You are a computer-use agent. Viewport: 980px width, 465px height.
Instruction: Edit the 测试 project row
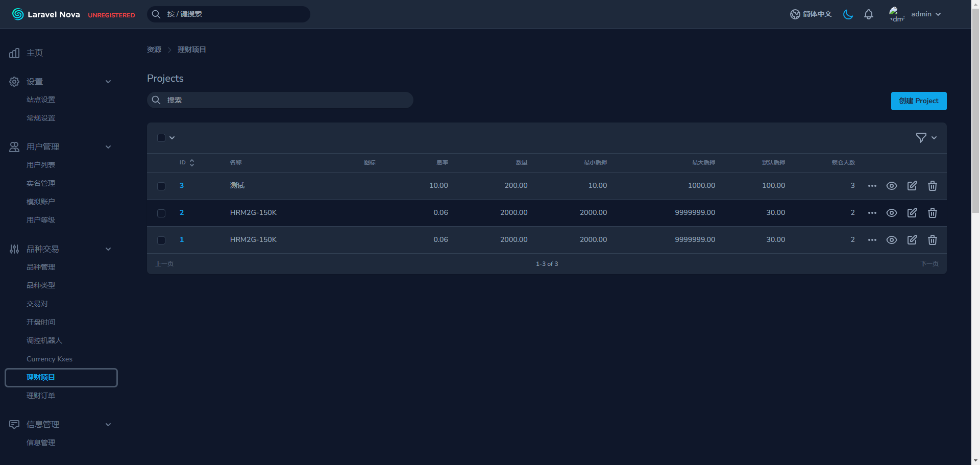coord(912,186)
